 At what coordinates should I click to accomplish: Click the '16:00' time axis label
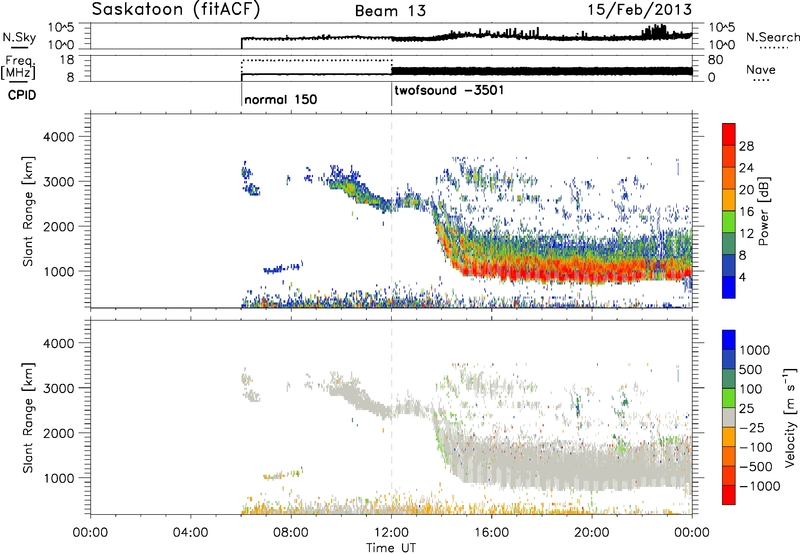click(x=491, y=533)
